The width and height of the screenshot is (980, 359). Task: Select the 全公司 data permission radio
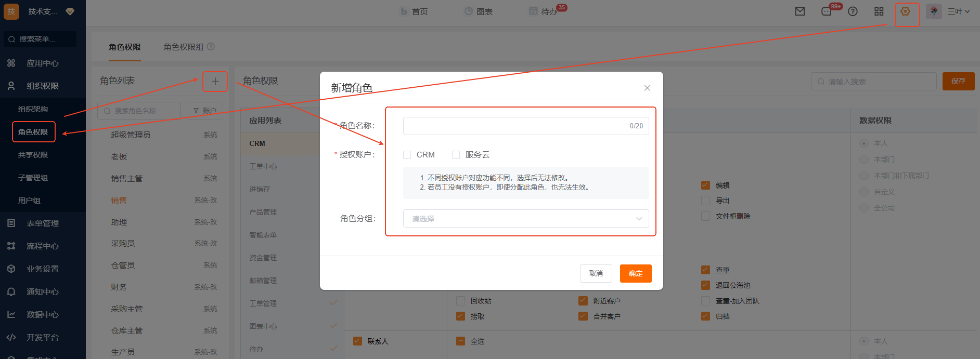[x=864, y=208]
